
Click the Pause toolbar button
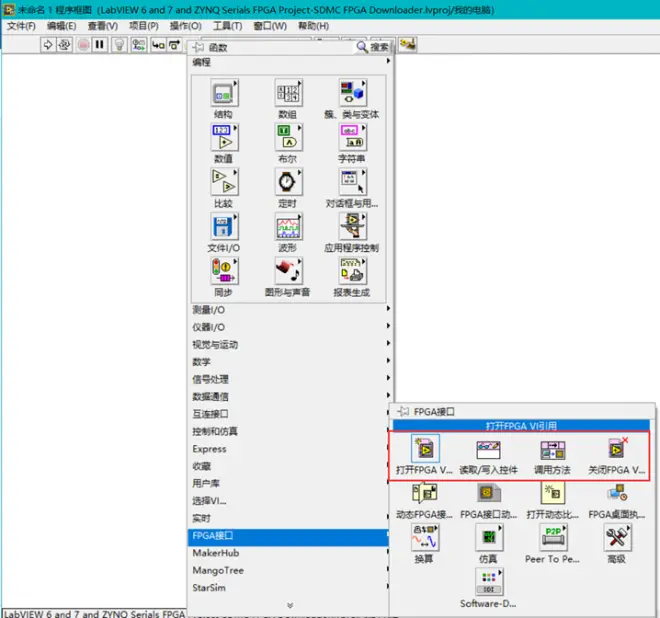pos(100,45)
